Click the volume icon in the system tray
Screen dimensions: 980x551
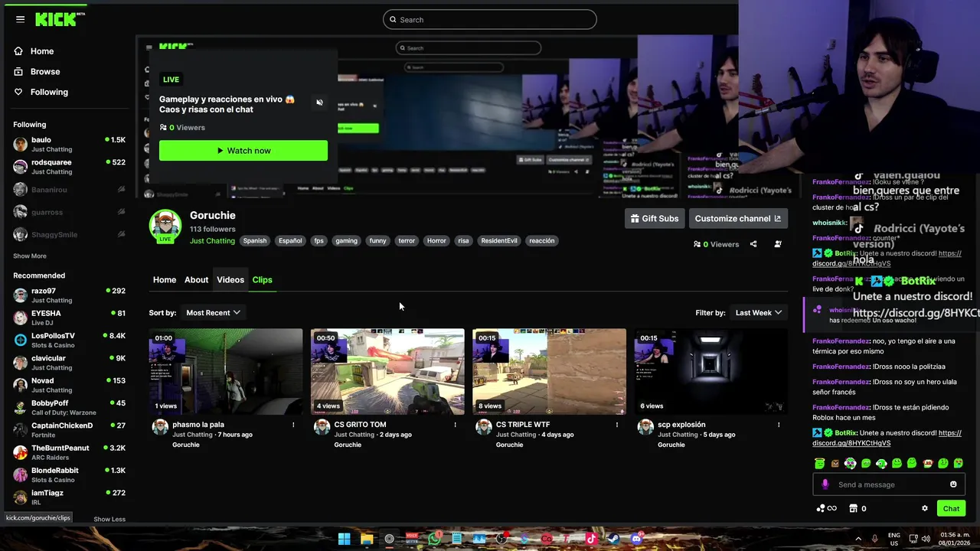(927, 539)
